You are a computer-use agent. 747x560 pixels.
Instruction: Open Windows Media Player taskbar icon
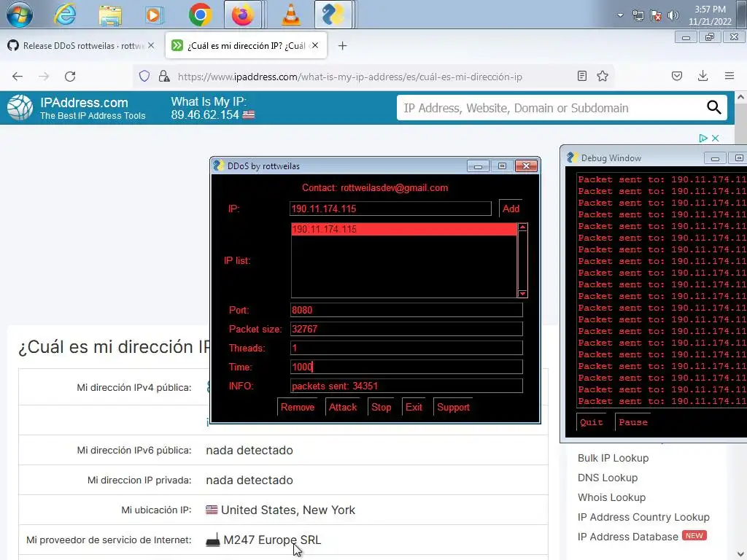pyautogui.click(x=153, y=15)
